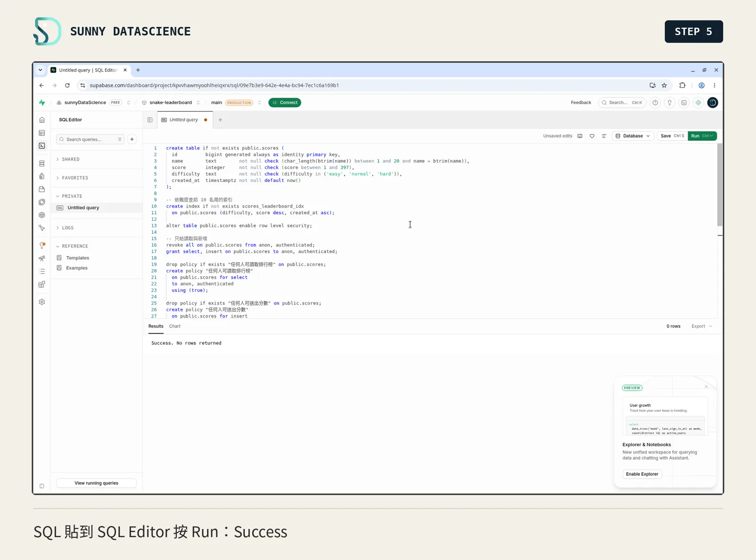Open Templates in Reference list

[x=77, y=258]
